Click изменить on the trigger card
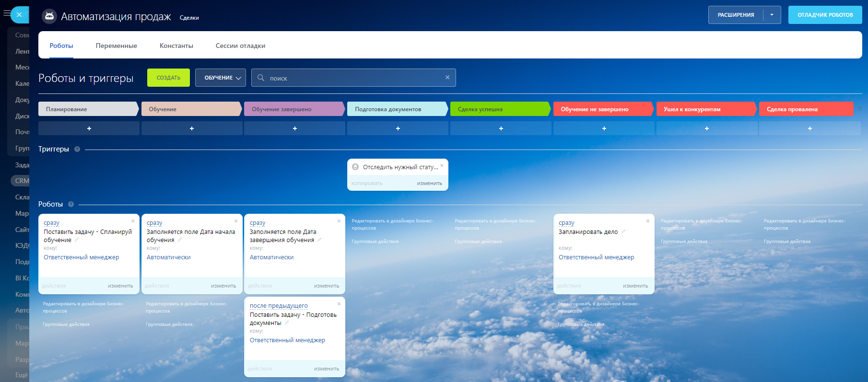 coord(430,183)
